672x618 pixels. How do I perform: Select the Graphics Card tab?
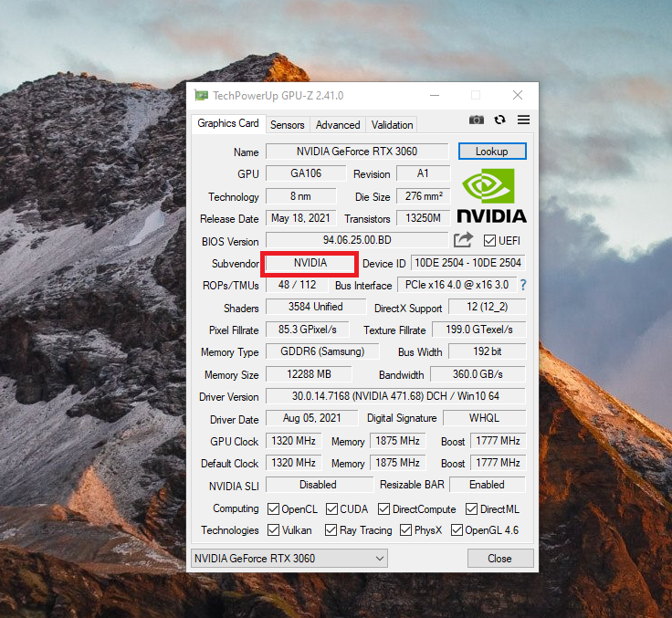click(x=228, y=123)
